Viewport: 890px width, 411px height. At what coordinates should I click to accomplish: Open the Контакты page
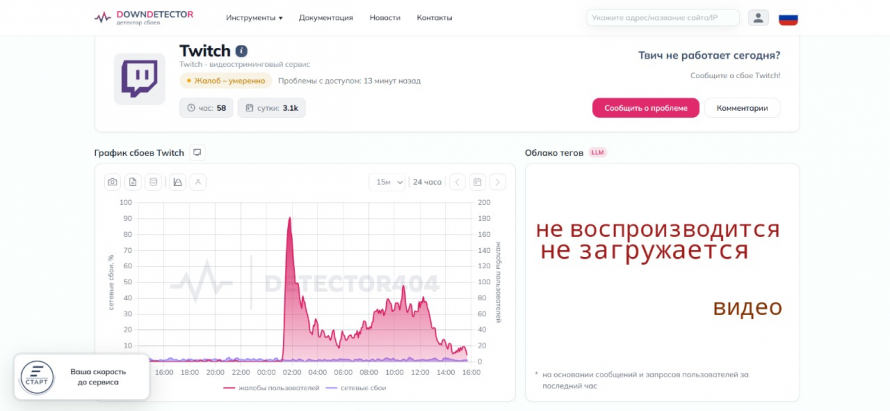434,18
